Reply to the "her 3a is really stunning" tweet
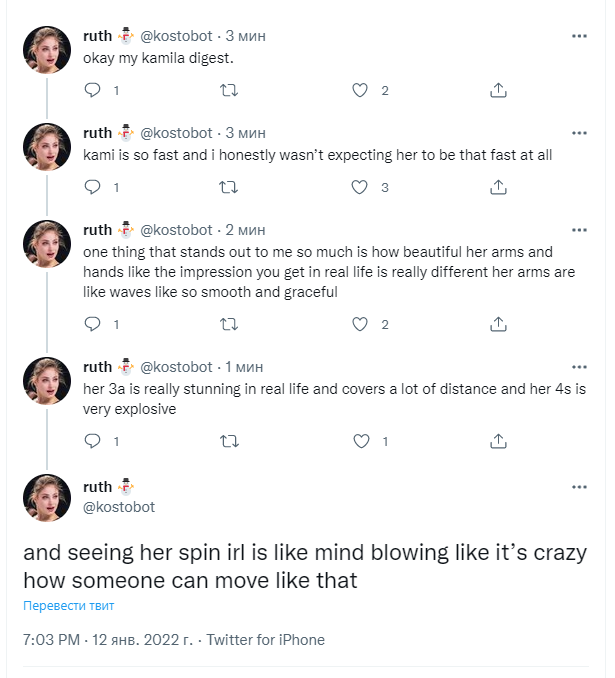This screenshot has height=678, width=615. 93,441
